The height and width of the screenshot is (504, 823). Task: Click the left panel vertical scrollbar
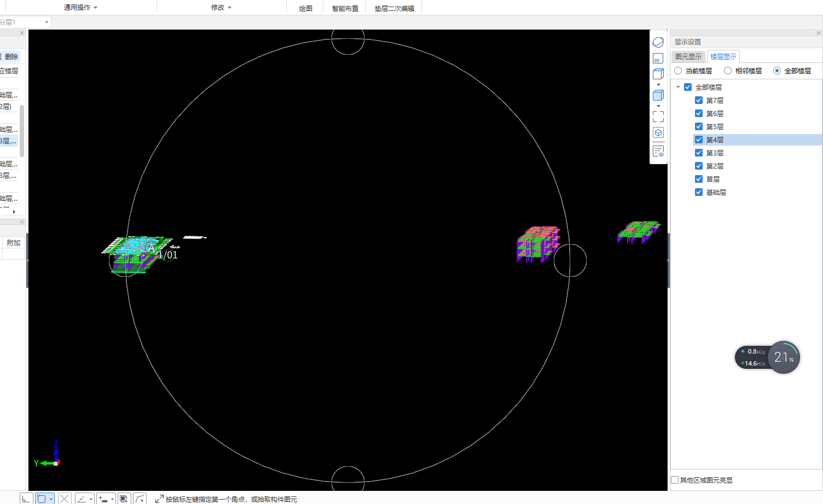22,131
